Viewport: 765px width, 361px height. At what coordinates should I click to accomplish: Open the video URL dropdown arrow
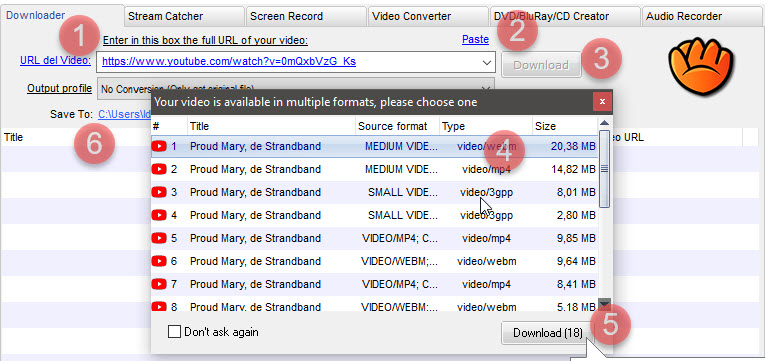coord(486,62)
